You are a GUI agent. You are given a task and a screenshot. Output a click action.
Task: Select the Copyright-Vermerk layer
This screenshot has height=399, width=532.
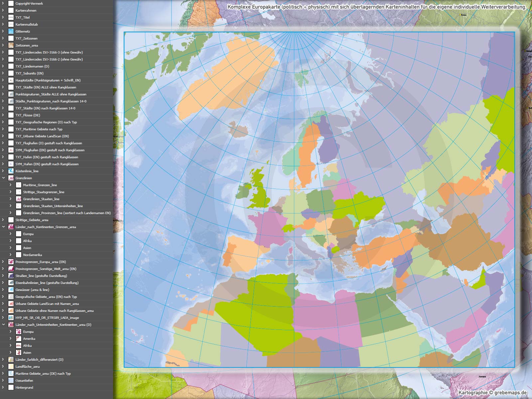pyautogui.click(x=29, y=3)
